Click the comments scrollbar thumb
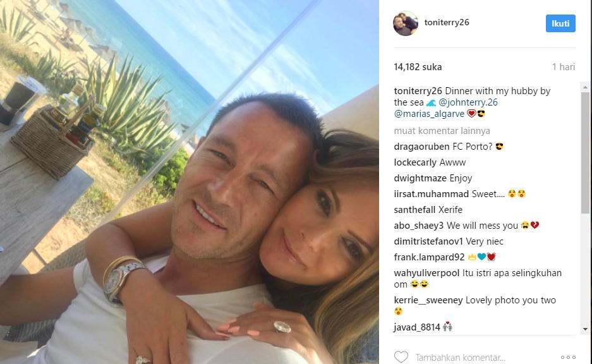 click(585, 153)
